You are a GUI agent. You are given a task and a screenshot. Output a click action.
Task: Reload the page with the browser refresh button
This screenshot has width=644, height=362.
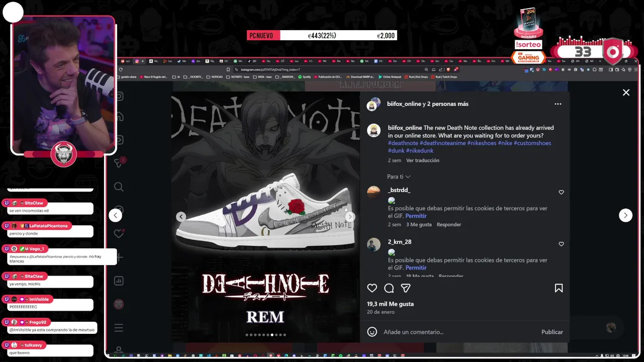[x=121, y=69]
